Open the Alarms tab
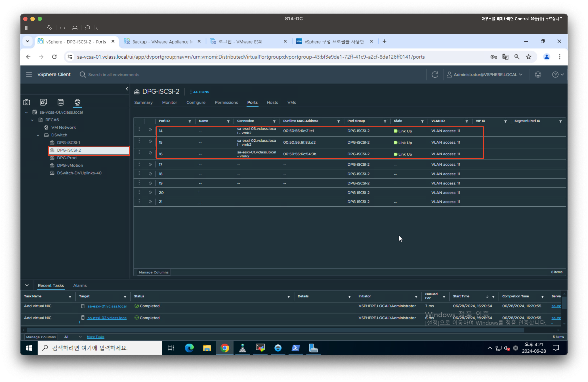 coord(80,286)
